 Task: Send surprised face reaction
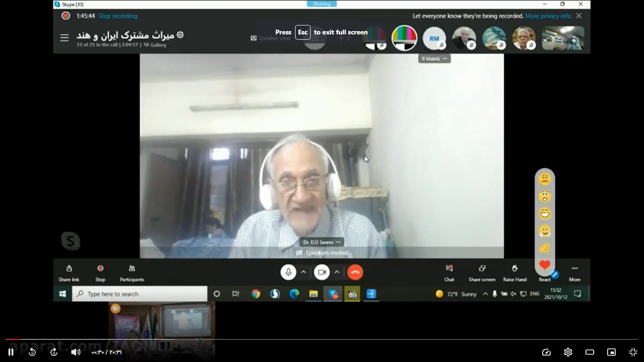coord(545,197)
